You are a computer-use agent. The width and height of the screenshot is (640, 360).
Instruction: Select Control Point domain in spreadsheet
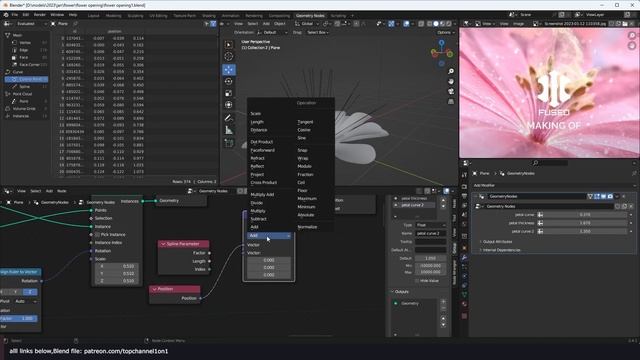click(27, 79)
